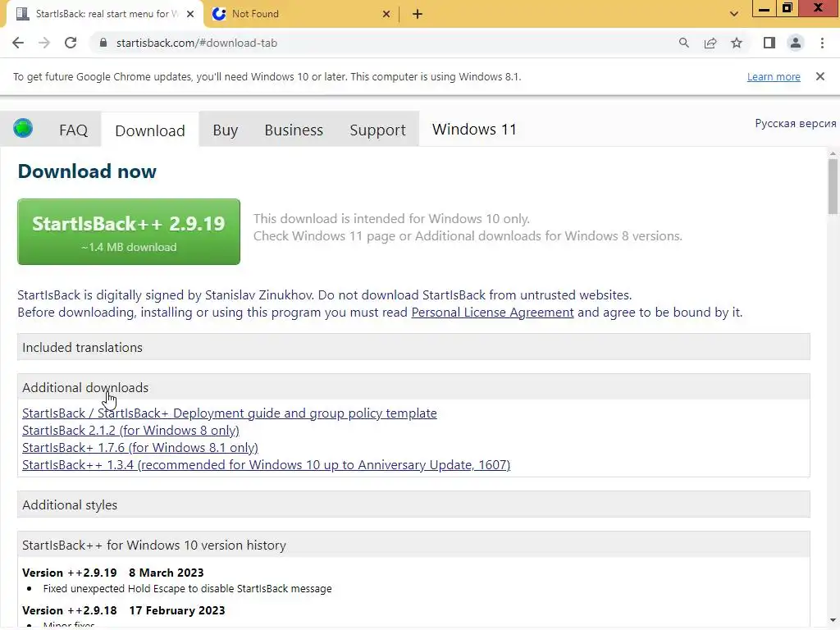Select the Download tab
The height and width of the screenshot is (630, 840).
click(150, 130)
